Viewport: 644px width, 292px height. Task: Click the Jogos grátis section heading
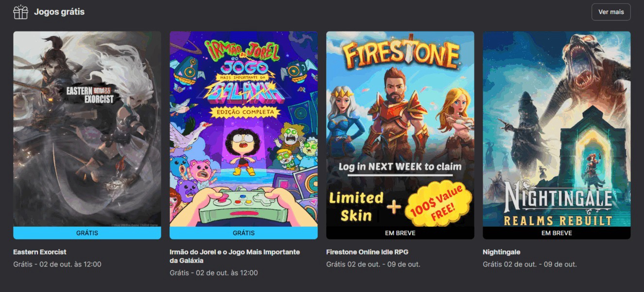[x=59, y=12]
